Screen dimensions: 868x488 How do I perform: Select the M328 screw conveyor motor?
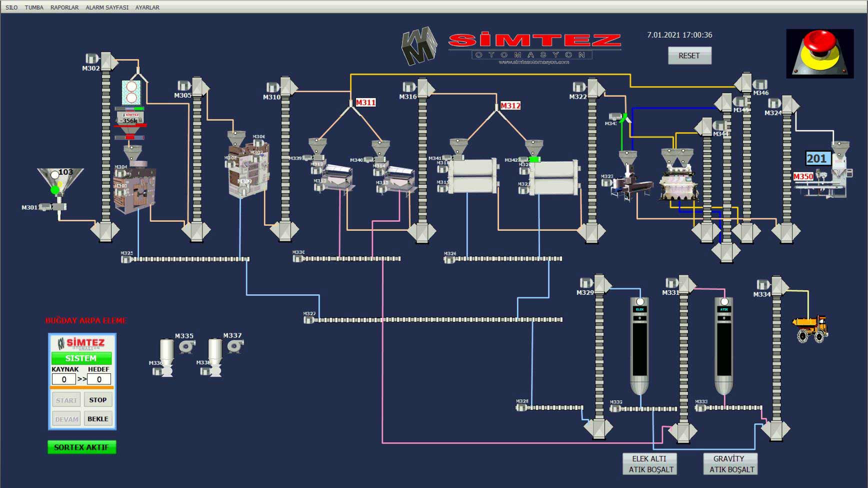pyautogui.click(x=522, y=407)
